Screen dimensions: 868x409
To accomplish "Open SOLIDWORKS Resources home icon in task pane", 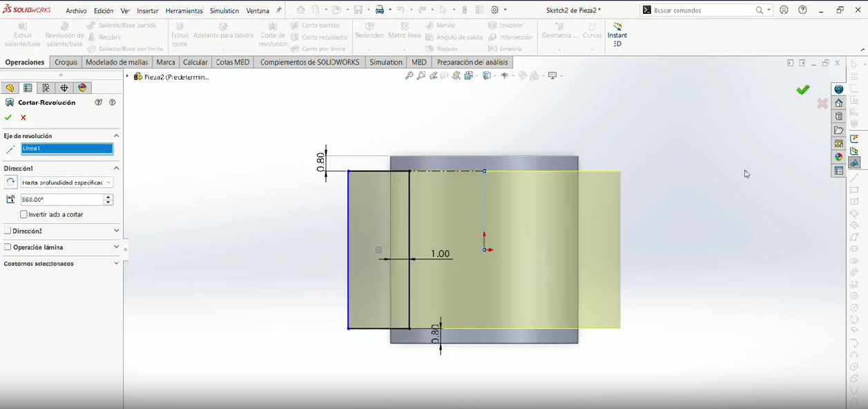I will pyautogui.click(x=839, y=103).
